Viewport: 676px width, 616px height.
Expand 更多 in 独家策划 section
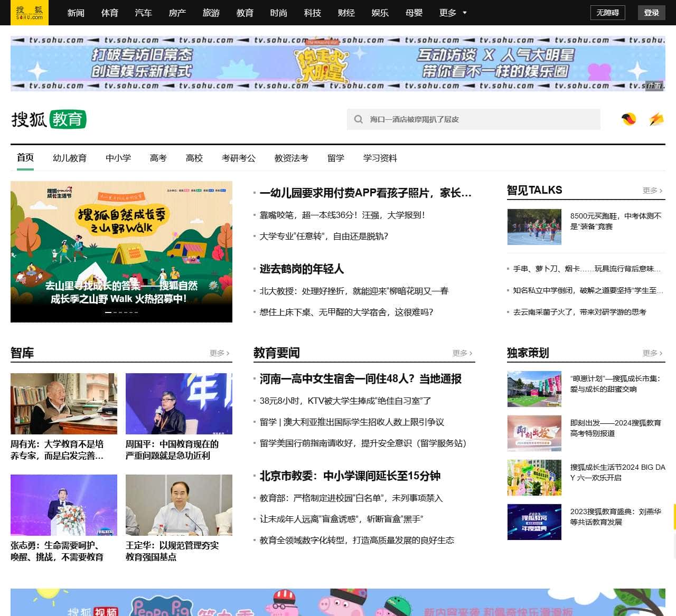coord(652,353)
